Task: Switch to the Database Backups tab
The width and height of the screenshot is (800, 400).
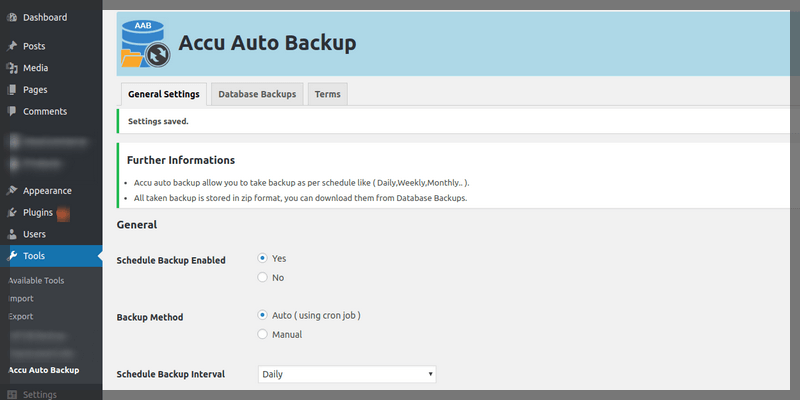Action: point(257,95)
